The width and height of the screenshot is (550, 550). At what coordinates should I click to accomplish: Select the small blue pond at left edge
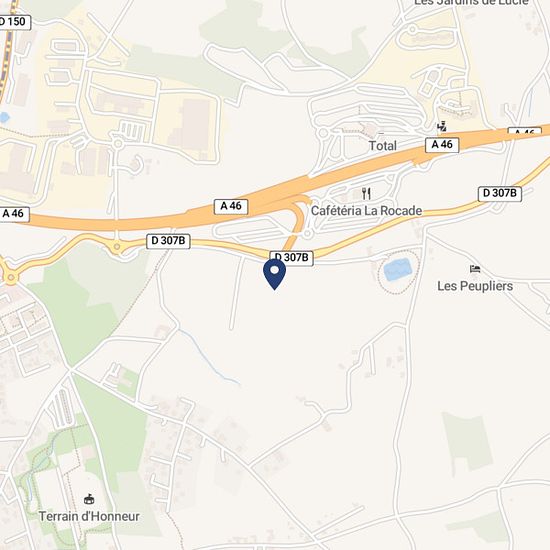point(4,117)
